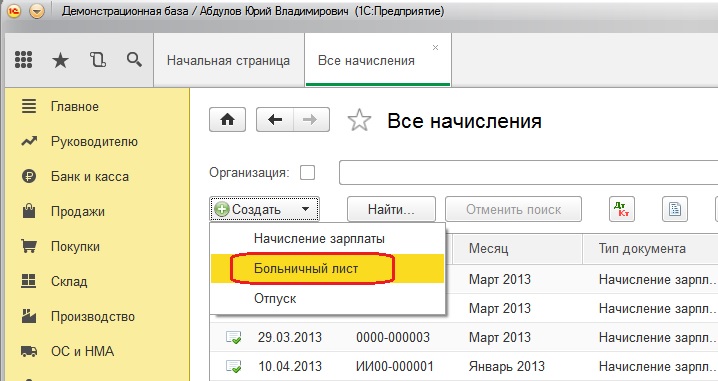Select Март 2013 in 0000-000003 row
This screenshot has width=718, height=381.
click(500, 337)
